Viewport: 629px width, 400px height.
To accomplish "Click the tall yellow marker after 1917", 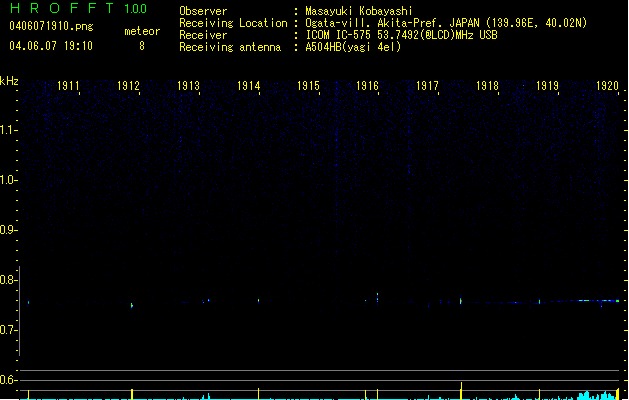I will 461,391.
